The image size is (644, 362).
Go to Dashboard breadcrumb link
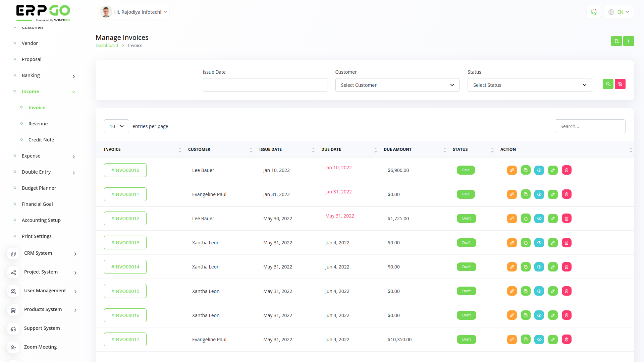click(107, 46)
